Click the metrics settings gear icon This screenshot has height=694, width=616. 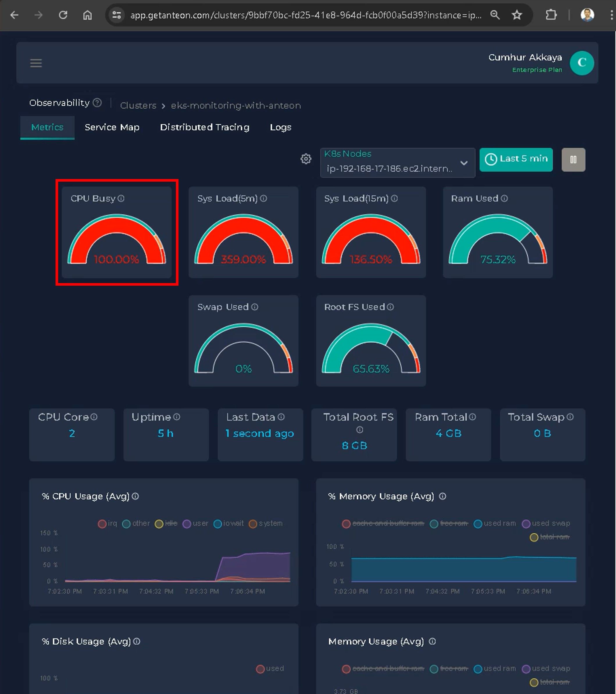coord(306,159)
